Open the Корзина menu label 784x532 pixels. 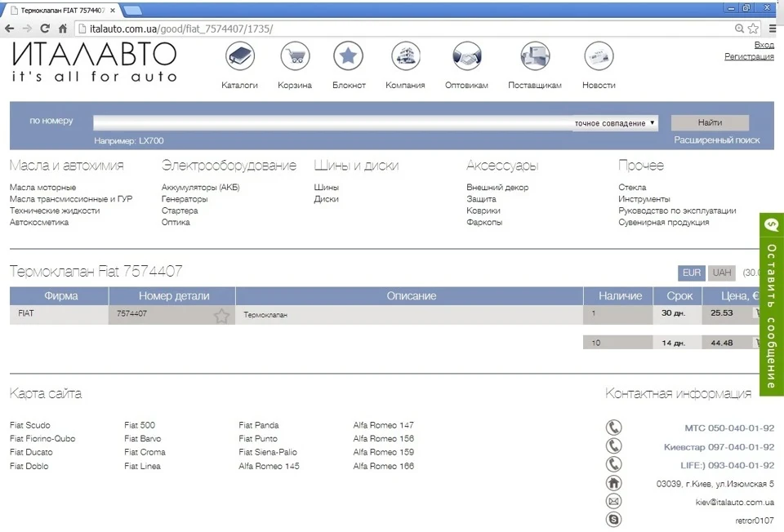295,85
